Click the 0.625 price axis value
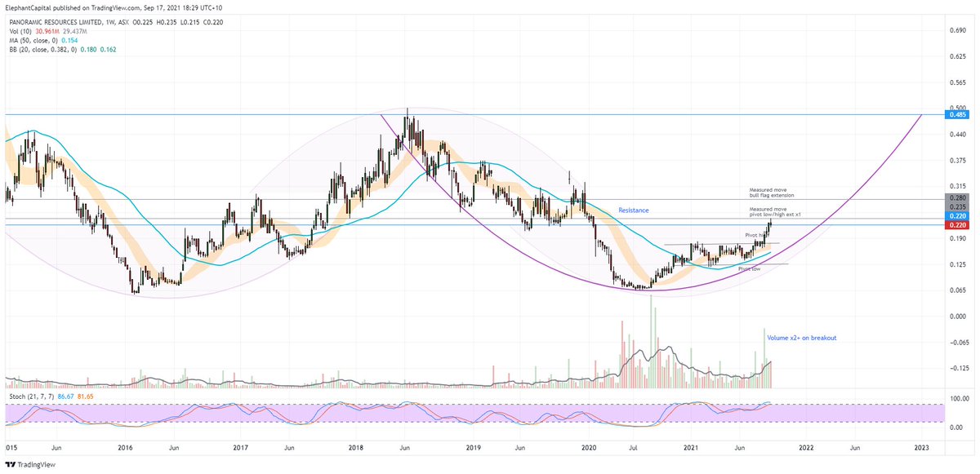The height and width of the screenshot is (474, 980). pos(958,57)
